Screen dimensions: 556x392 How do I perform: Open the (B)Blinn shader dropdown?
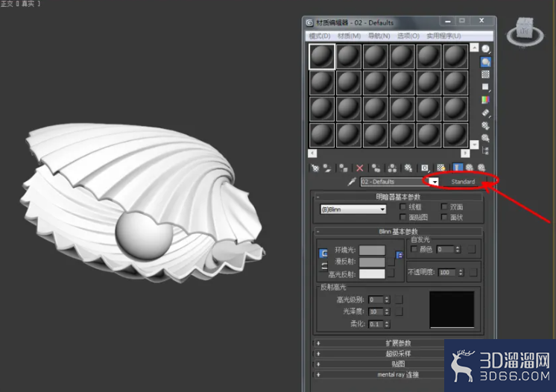(x=353, y=209)
